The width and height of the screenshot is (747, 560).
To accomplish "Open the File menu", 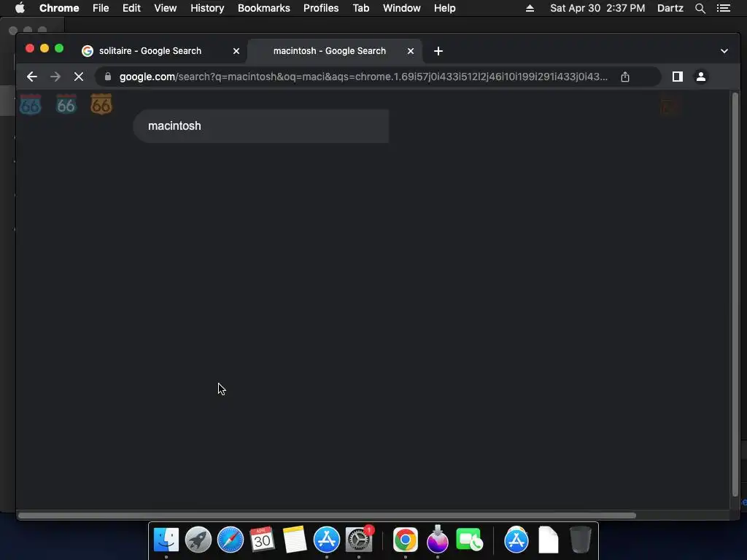I will pyautogui.click(x=101, y=8).
